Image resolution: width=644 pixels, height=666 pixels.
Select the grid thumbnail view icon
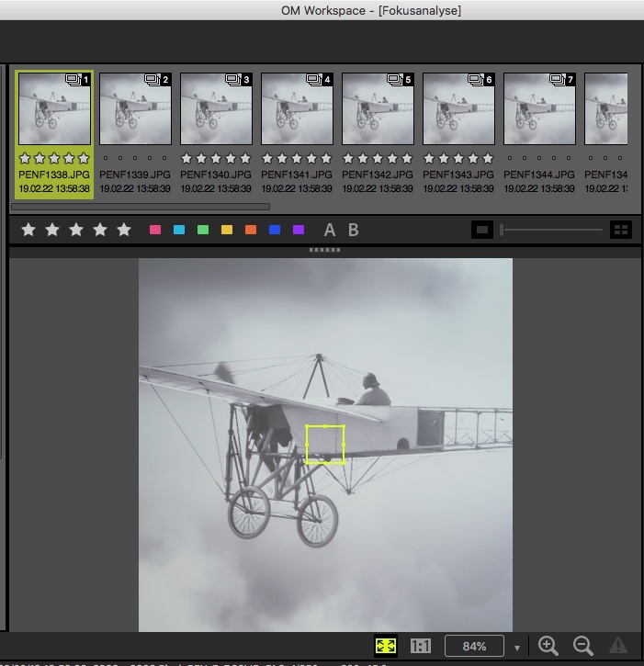coord(621,230)
